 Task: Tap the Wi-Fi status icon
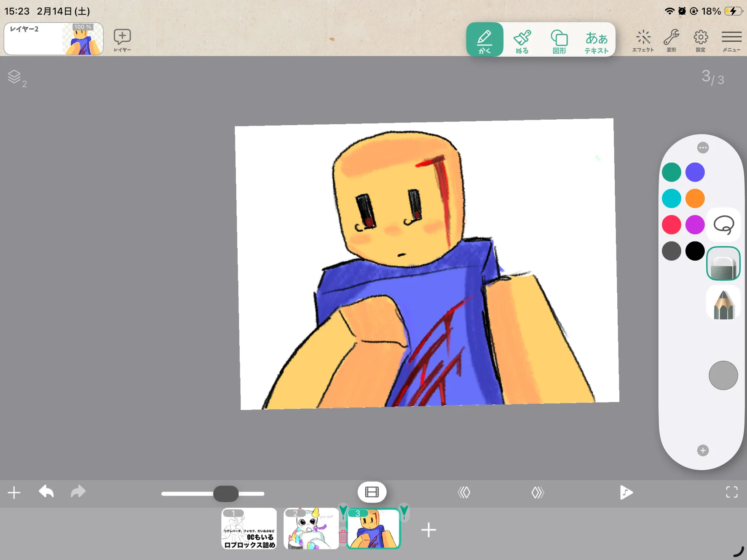point(669,11)
